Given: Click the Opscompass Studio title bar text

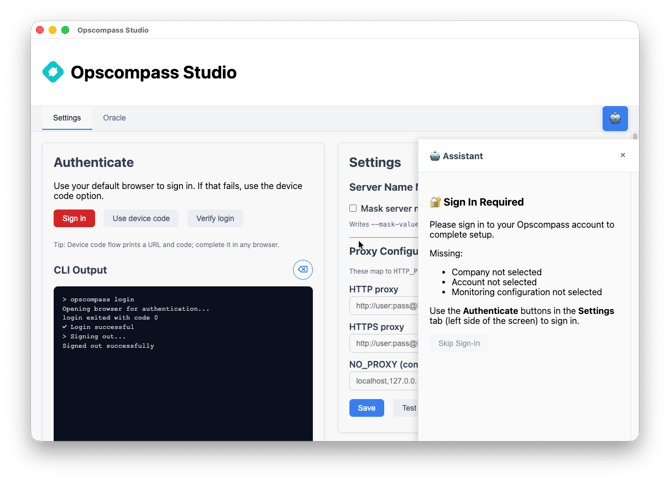Looking at the screenshot, I should (x=113, y=30).
